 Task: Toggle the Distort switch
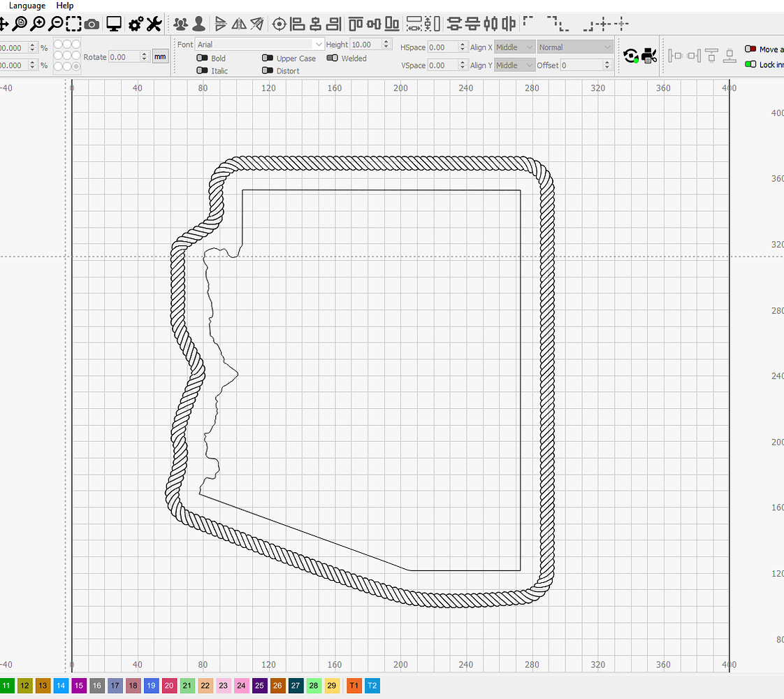pos(268,71)
